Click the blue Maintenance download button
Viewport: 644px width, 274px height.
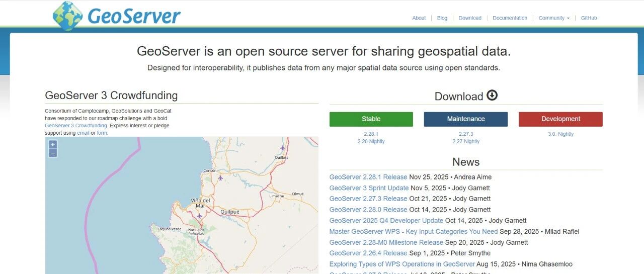pyautogui.click(x=466, y=119)
